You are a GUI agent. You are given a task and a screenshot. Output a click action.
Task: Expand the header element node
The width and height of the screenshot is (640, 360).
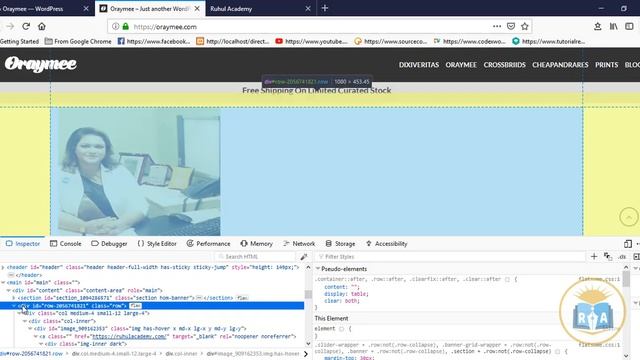(x=3, y=267)
